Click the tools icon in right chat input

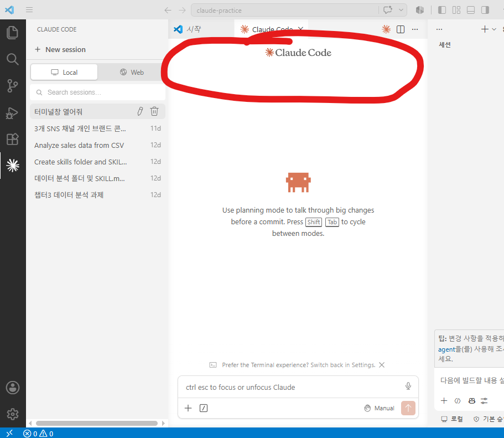pyautogui.click(x=458, y=401)
